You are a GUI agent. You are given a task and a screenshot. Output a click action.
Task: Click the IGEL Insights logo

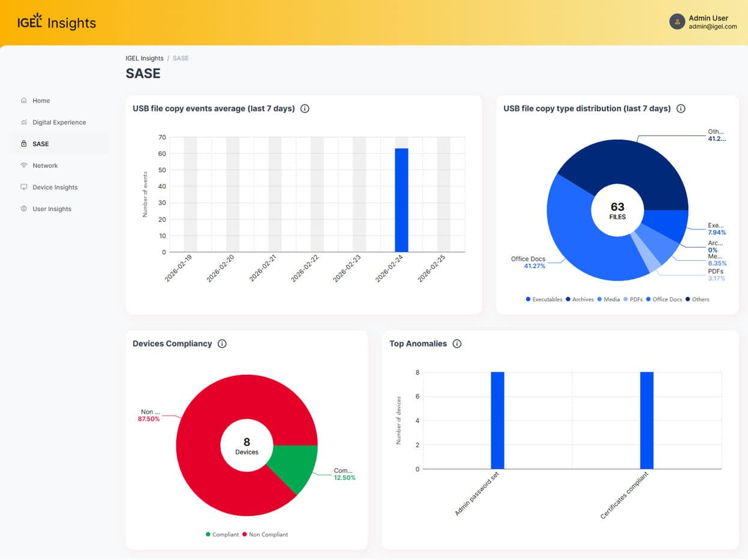57,23
